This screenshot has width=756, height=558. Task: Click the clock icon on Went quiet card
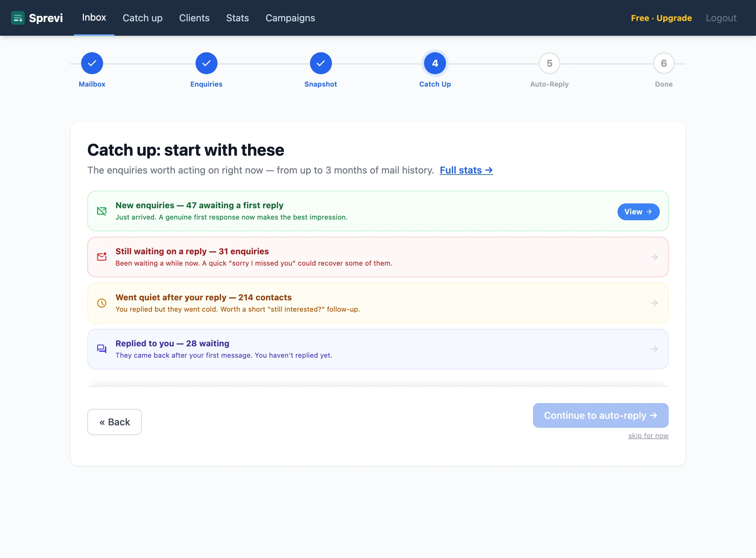(102, 303)
